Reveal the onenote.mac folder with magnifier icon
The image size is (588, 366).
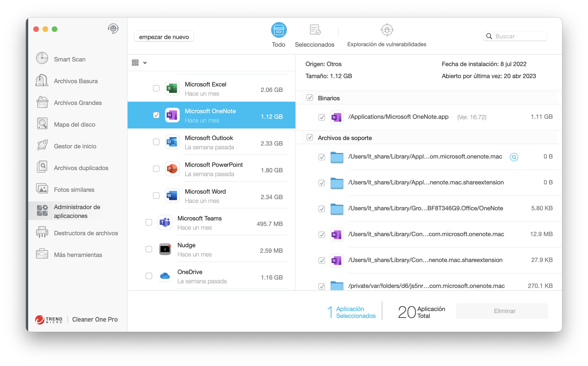tap(514, 157)
